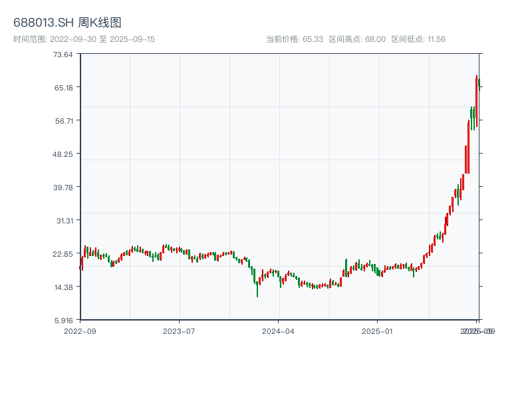Click the 5.916 y-axis label

(x=64, y=321)
